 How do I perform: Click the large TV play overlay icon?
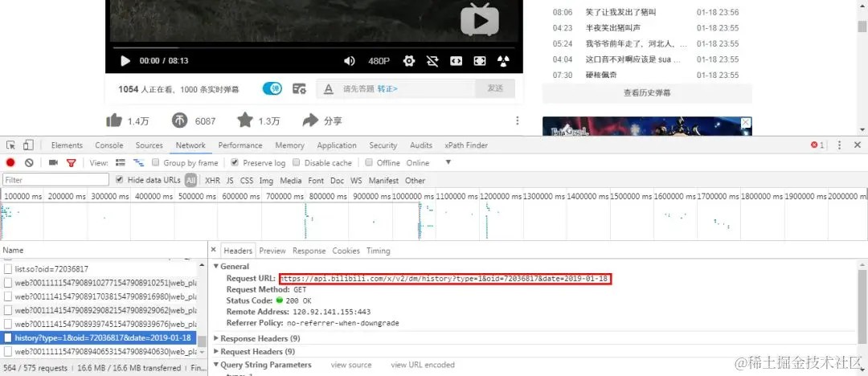pyautogui.click(x=480, y=21)
